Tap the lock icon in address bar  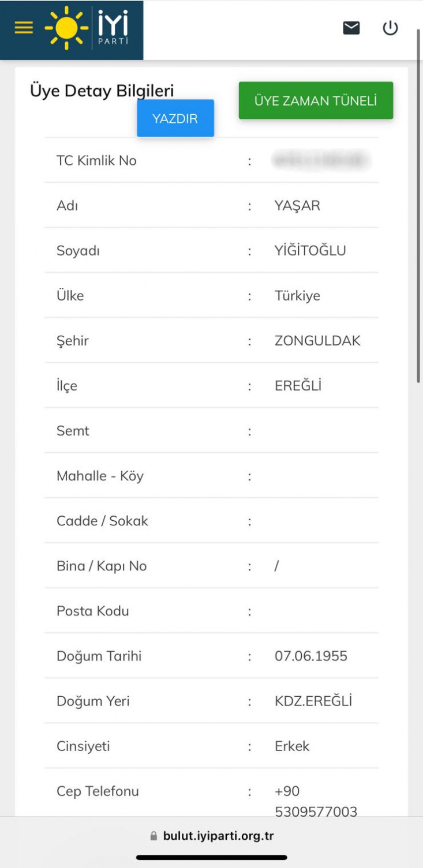tap(154, 836)
